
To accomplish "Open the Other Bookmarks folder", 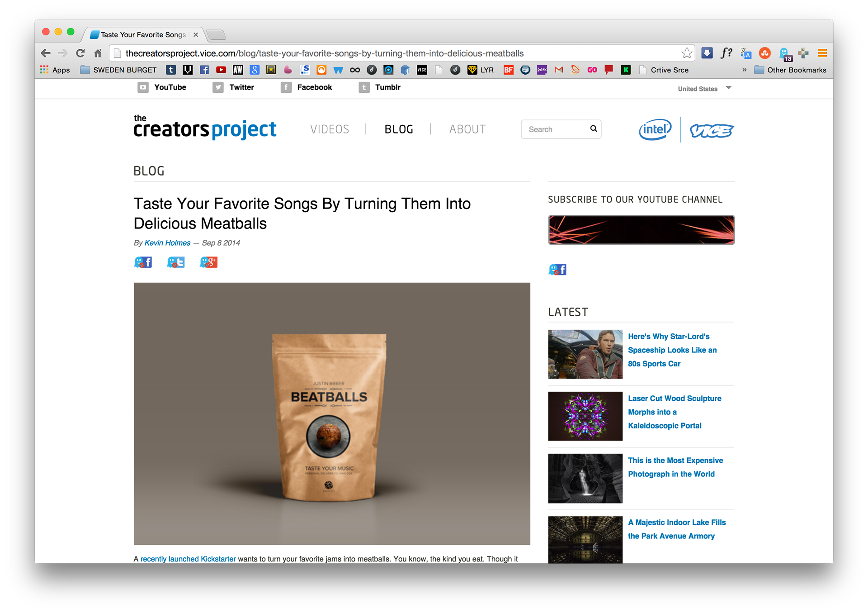I will 790,70.
